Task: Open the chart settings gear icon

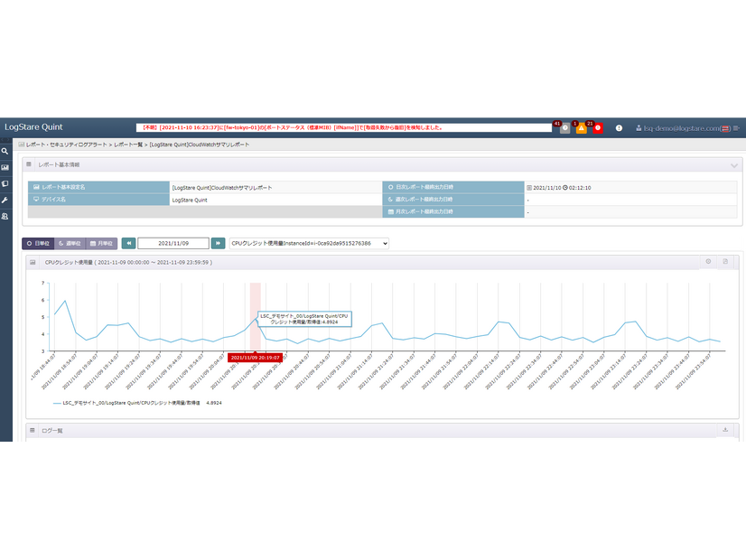Action: (x=708, y=262)
